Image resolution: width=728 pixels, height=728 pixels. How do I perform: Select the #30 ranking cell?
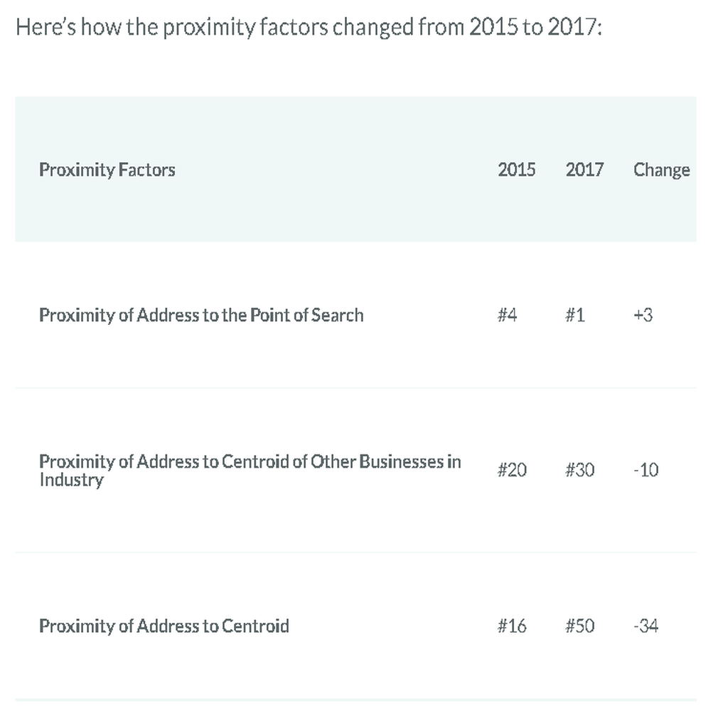(x=579, y=470)
